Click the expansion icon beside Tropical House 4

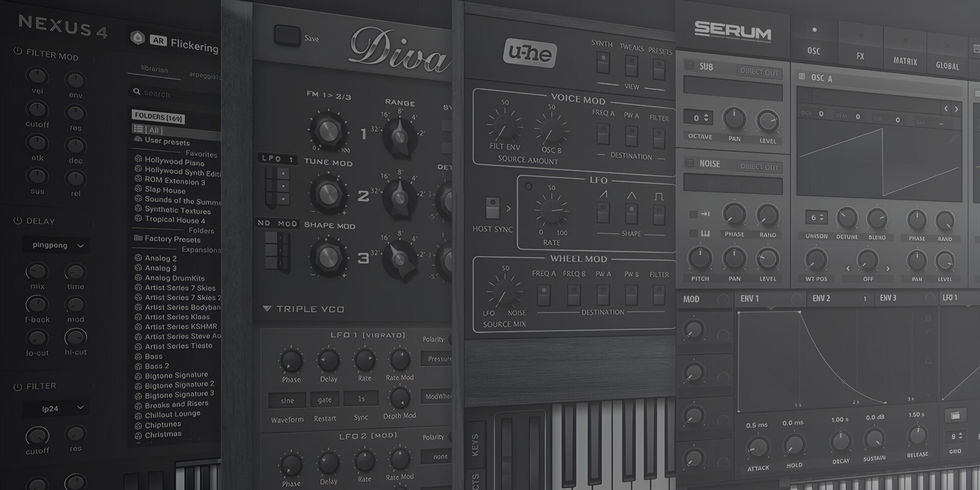coord(138,218)
